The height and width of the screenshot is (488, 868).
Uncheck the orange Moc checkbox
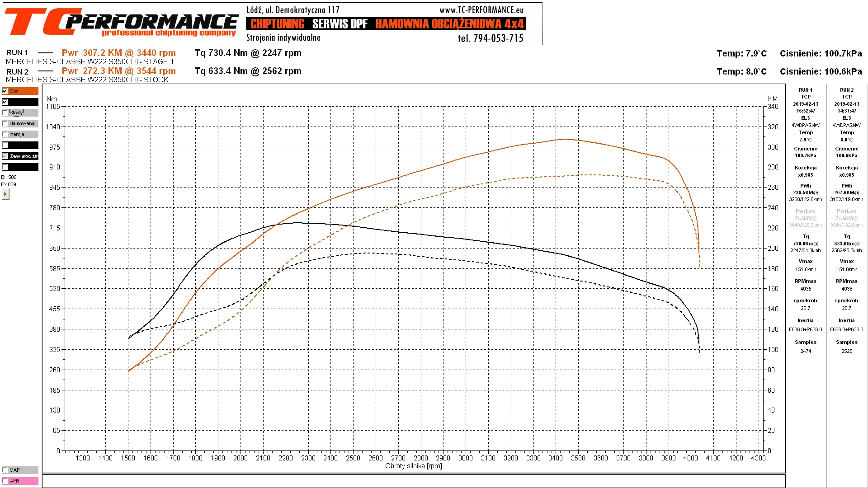5,91
